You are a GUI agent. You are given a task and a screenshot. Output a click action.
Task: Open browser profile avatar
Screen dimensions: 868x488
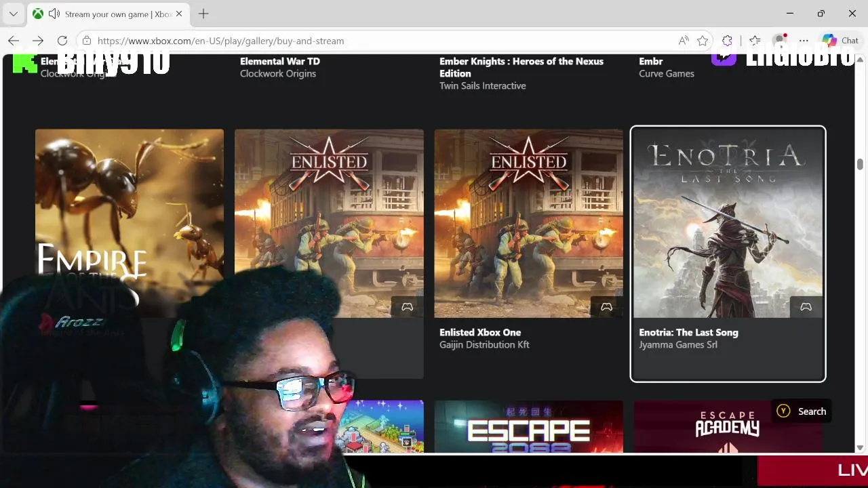coord(780,40)
